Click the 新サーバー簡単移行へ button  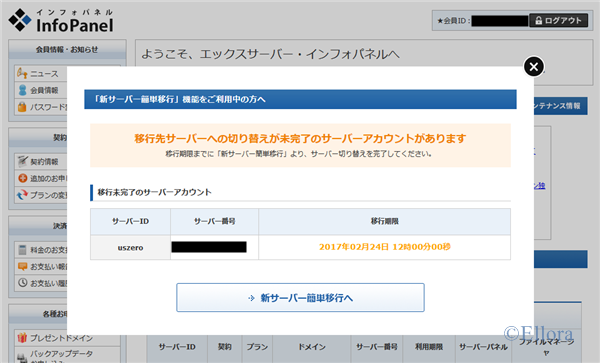coord(300,298)
